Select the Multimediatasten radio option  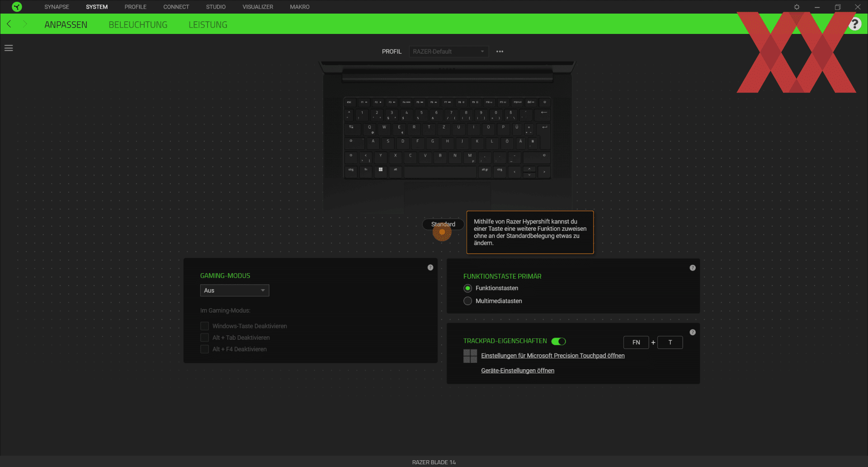[x=468, y=301]
